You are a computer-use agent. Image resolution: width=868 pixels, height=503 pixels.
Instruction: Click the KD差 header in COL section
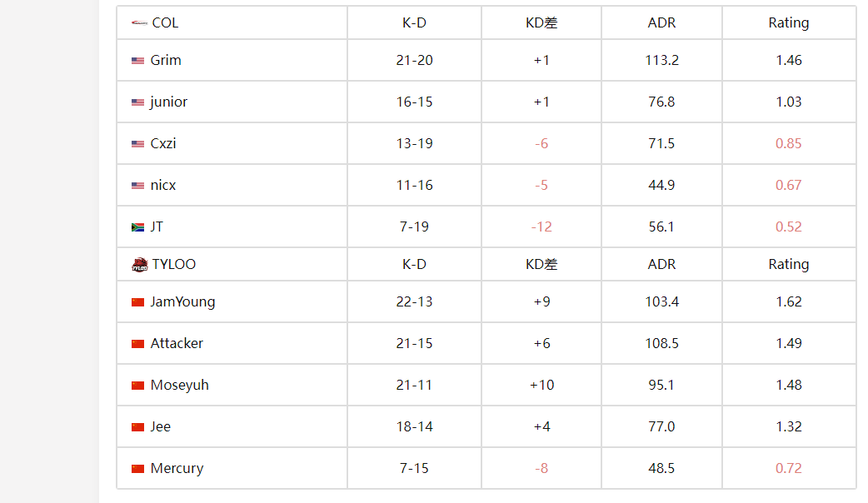click(541, 22)
